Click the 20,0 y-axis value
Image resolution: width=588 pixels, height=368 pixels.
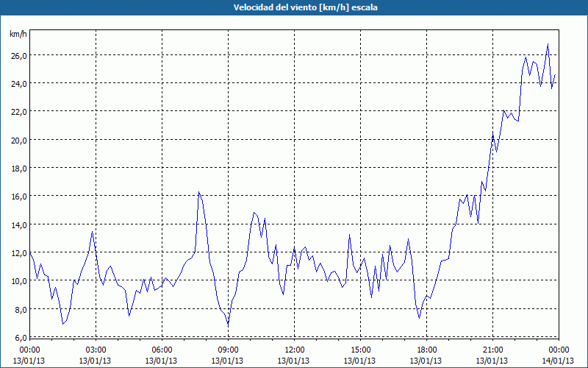pos(18,140)
